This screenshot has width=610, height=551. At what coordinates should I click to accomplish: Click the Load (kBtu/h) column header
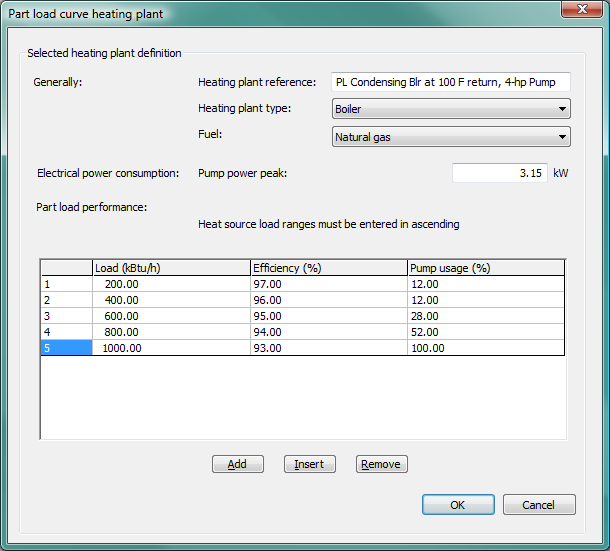click(171, 268)
